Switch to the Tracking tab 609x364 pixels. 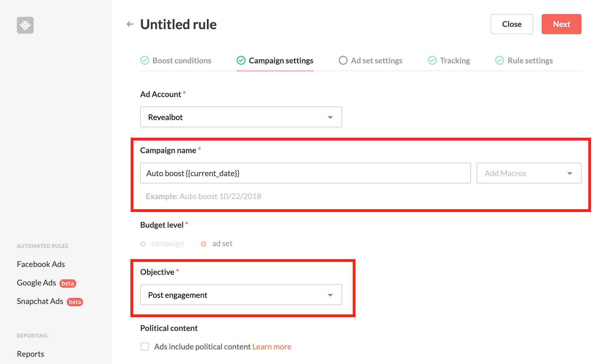tap(449, 61)
